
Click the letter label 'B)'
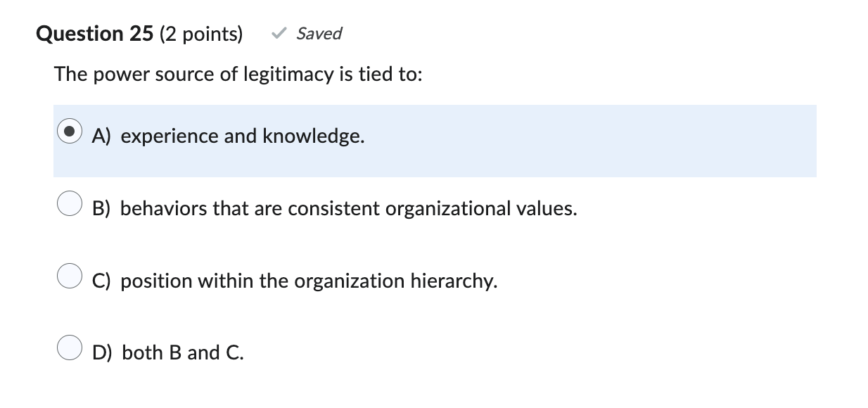tap(101, 208)
